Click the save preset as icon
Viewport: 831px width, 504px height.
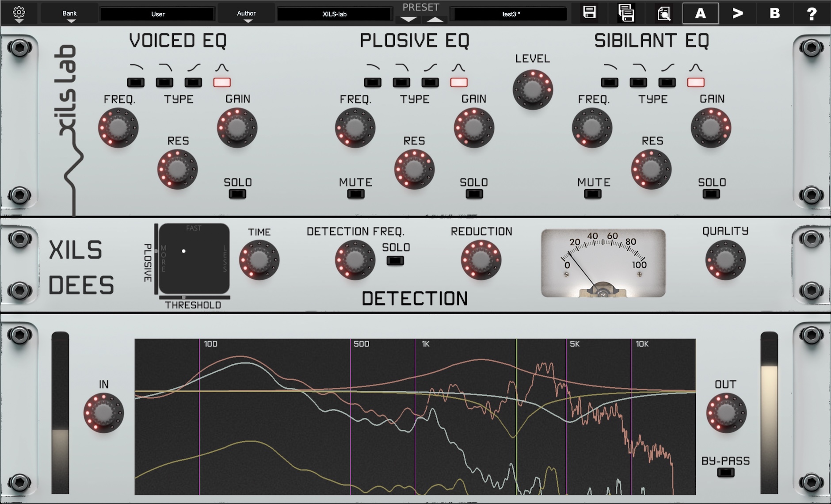click(x=626, y=13)
